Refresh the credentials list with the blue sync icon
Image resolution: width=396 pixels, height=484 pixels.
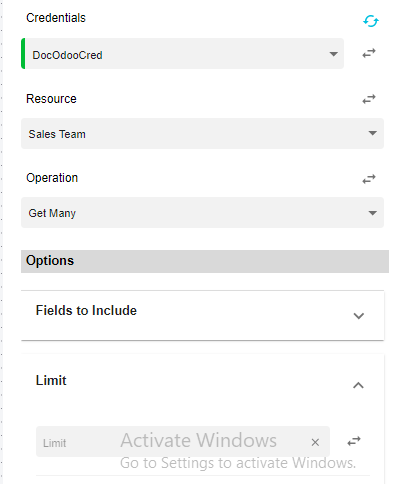[x=371, y=21]
